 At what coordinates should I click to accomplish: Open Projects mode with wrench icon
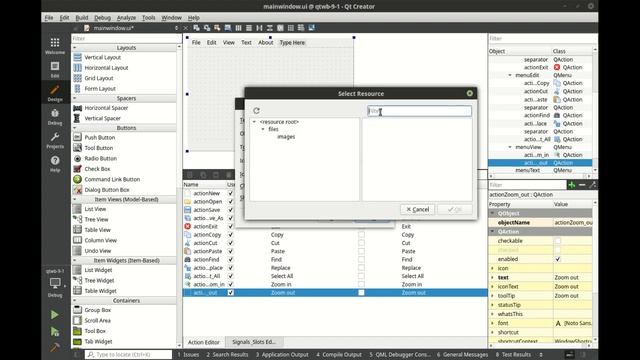[x=55, y=140]
